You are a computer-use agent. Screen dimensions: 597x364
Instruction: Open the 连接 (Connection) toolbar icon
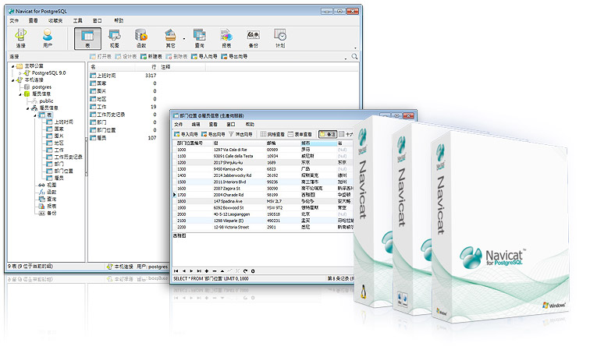[x=20, y=38]
